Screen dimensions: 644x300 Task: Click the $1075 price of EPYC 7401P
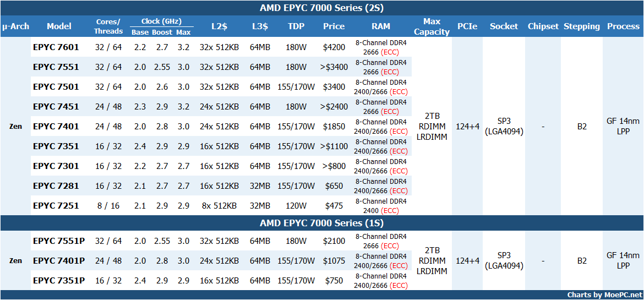pos(334,260)
